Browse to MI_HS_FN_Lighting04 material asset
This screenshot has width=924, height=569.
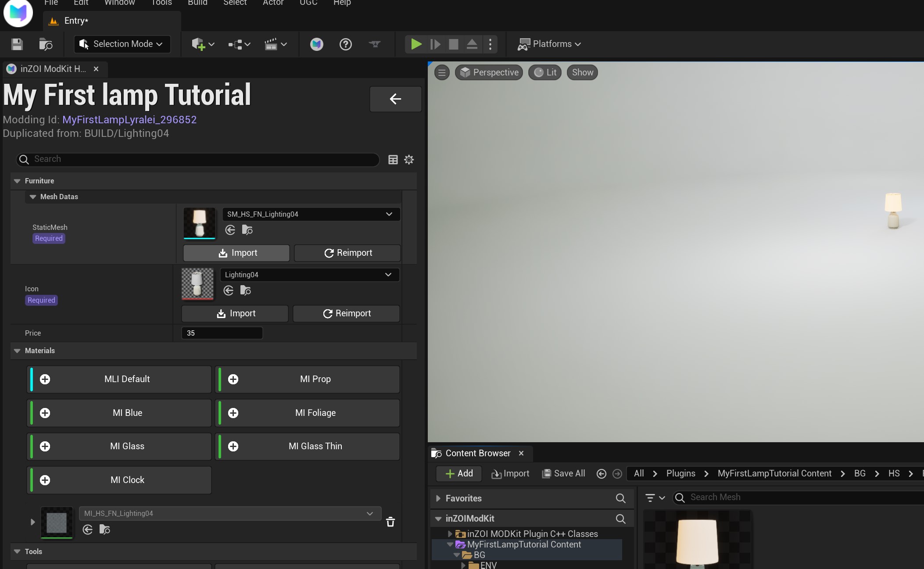105,530
